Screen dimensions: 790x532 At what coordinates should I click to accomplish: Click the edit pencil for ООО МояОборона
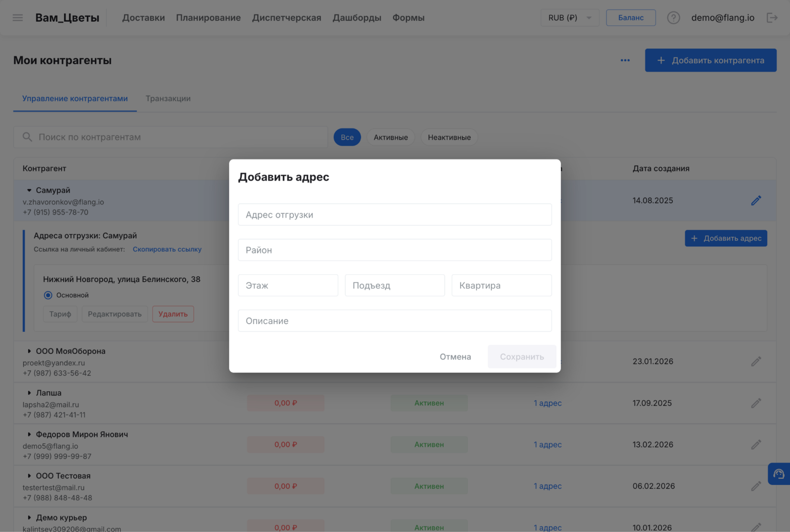coord(756,361)
